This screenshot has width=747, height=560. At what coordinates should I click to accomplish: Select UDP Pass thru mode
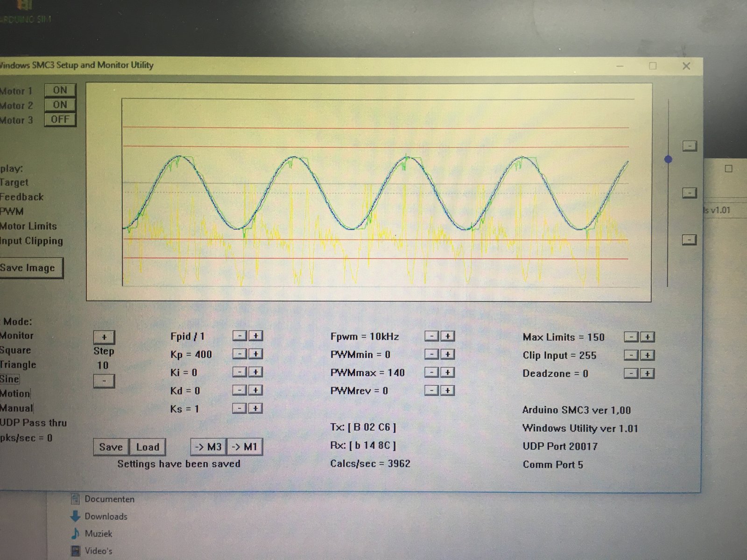pos(33,423)
